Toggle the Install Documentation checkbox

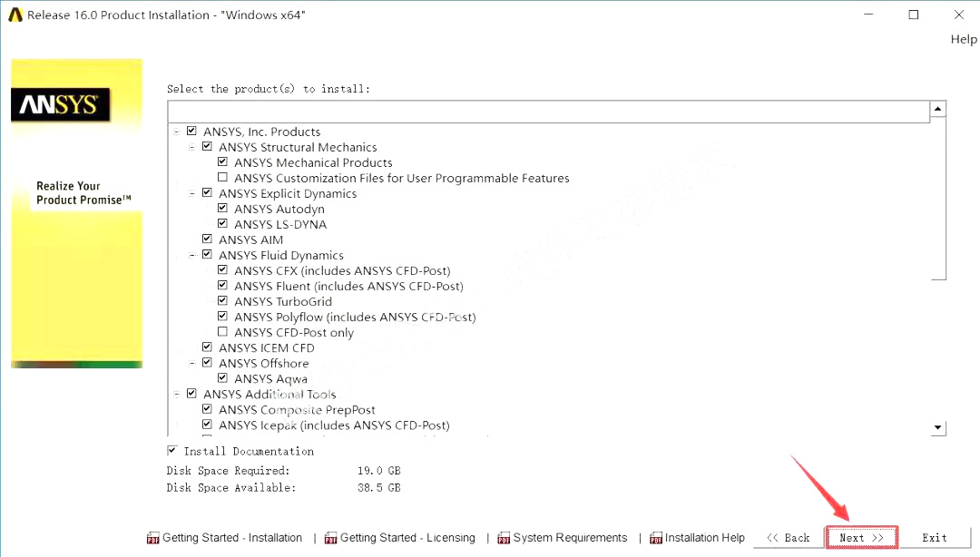(x=171, y=450)
